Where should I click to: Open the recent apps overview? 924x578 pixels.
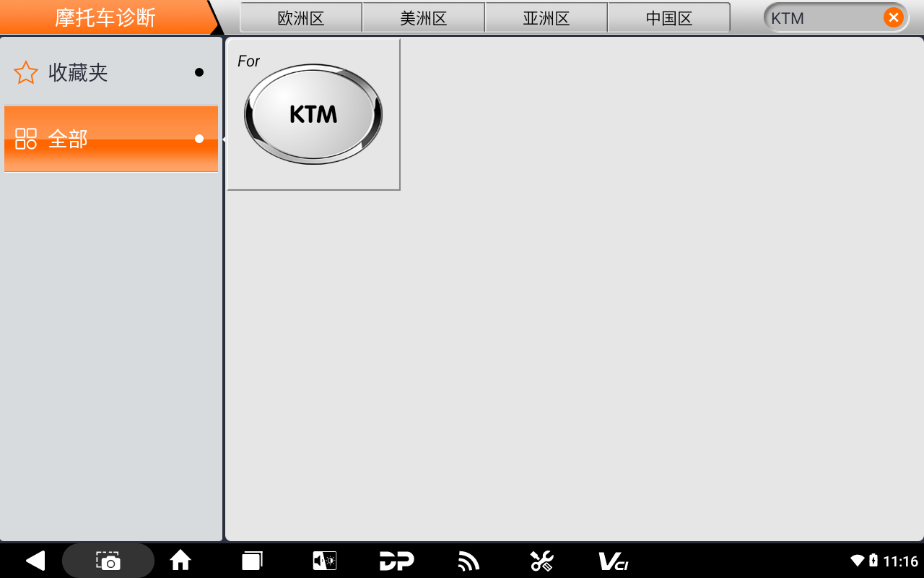coord(252,561)
